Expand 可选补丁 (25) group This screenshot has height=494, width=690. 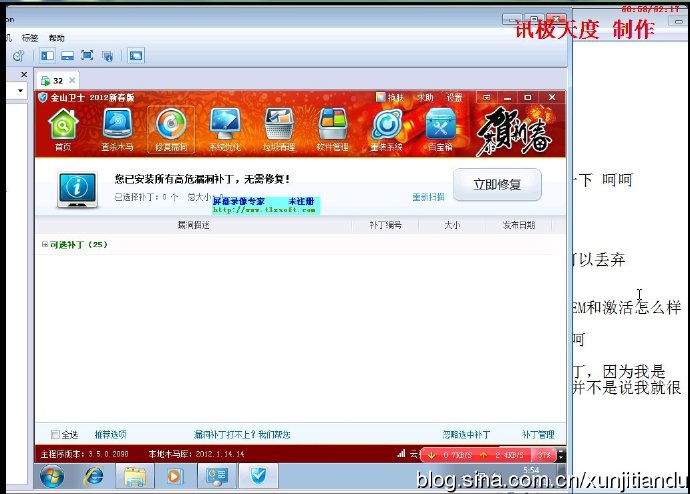coord(44,245)
